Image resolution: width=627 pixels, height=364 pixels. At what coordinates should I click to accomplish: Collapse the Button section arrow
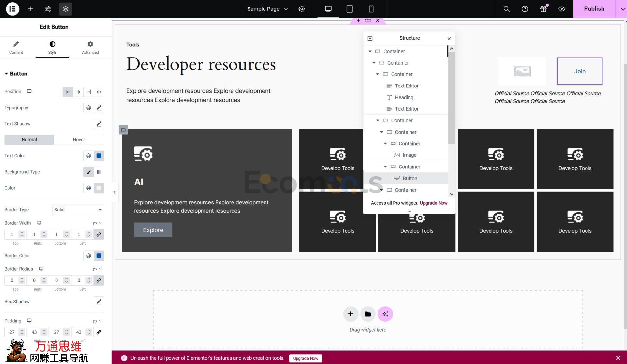[x=6, y=74]
